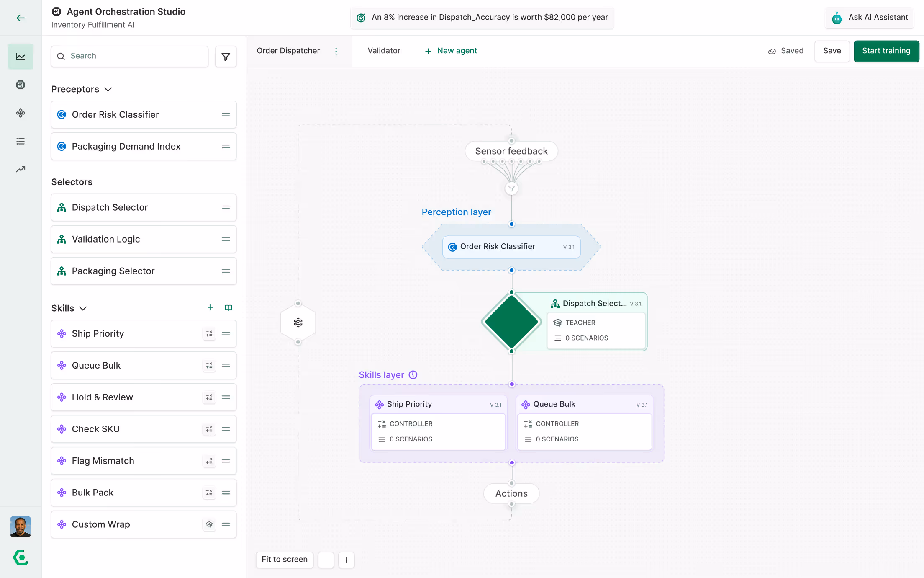
Task: Select Hold & Review skill
Action: click(x=144, y=397)
